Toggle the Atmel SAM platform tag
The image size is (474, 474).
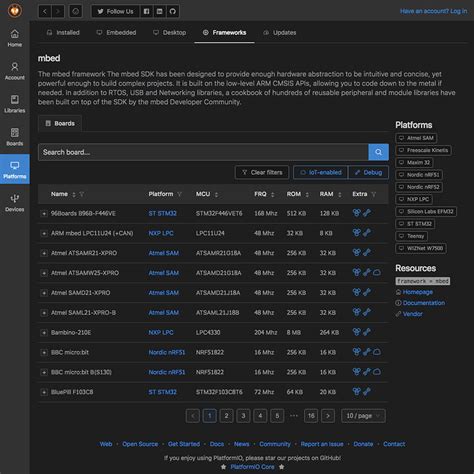[x=416, y=138]
